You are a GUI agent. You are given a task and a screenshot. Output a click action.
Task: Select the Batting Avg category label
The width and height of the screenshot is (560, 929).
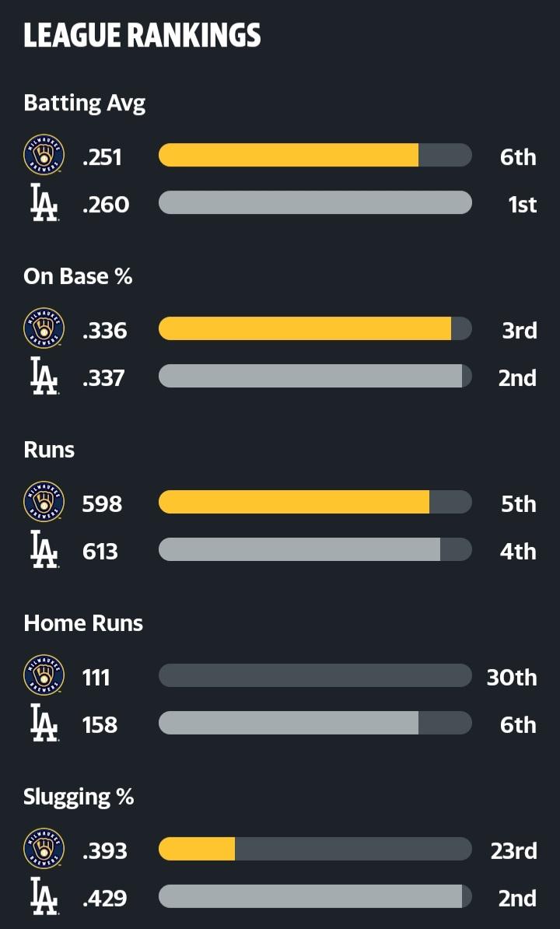85,103
